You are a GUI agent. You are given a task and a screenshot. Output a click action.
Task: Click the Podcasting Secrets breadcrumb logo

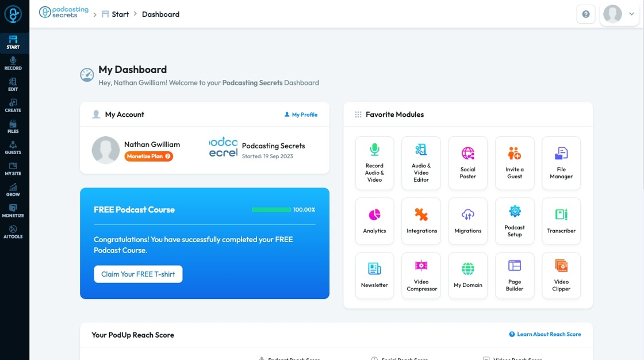coord(64,12)
